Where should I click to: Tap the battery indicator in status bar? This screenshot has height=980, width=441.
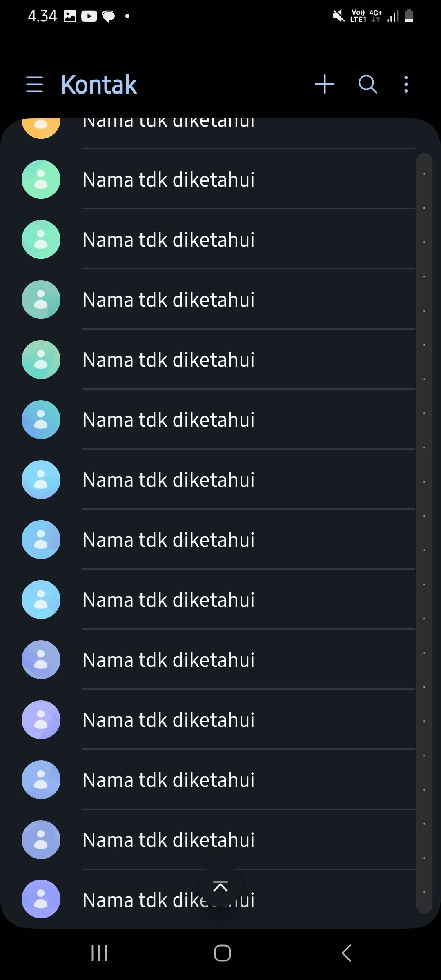409,16
